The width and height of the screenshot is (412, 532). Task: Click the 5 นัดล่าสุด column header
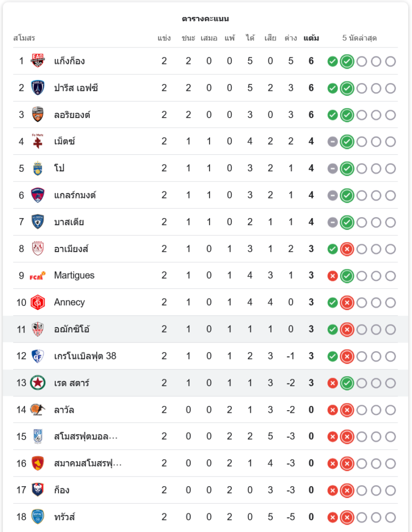click(x=359, y=38)
